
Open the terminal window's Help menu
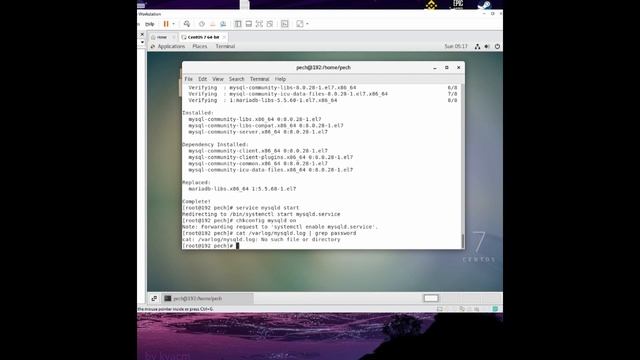pyautogui.click(x=280, y=79)
